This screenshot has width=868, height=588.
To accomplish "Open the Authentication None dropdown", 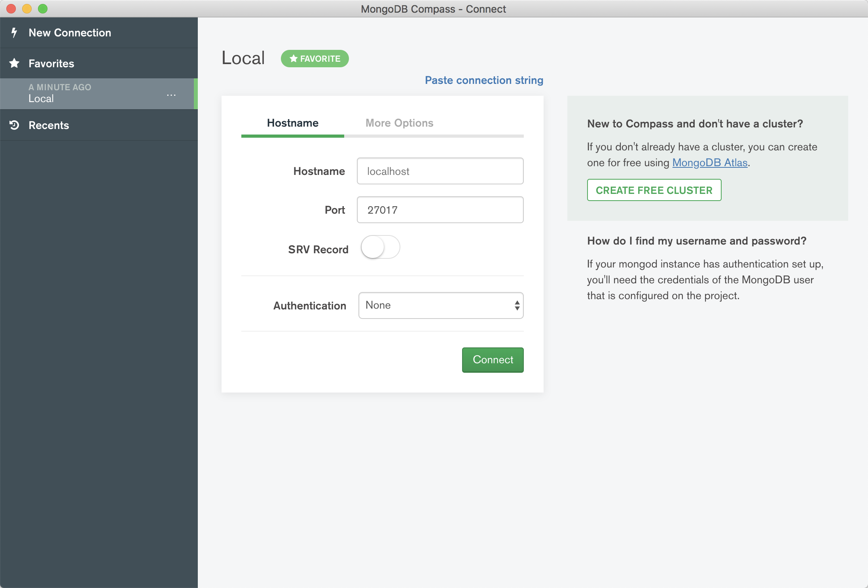I will (435, 305).
